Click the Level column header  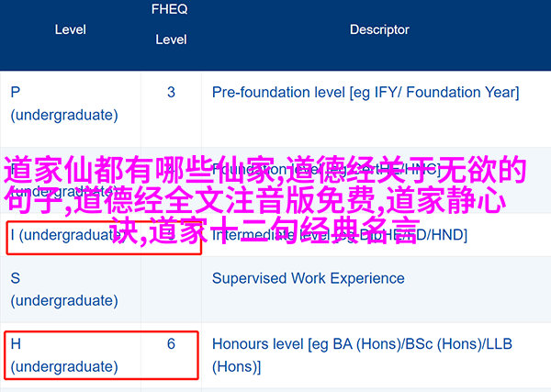tap(71, 29)
